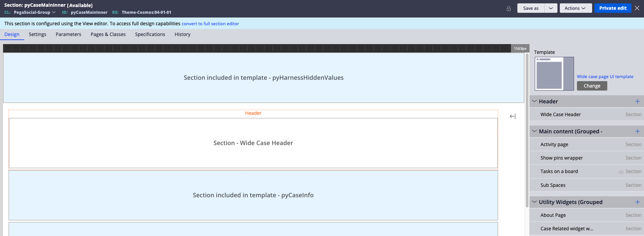
Task: Switch to the Design tab
Action: [12, 34]
